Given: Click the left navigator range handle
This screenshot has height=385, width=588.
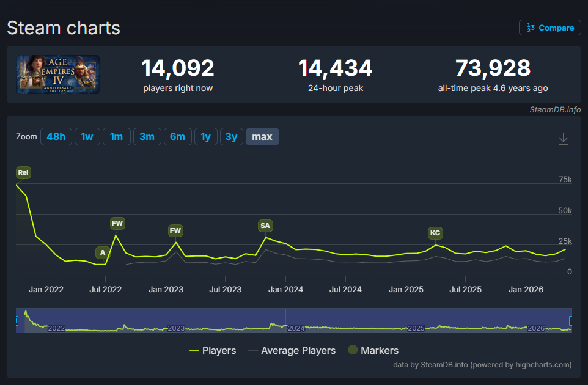Looking at the screenshot, I should point(17,320).
